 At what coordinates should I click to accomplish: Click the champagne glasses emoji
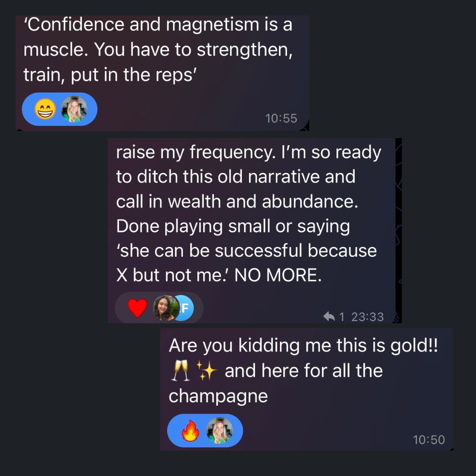pos(180,370)
